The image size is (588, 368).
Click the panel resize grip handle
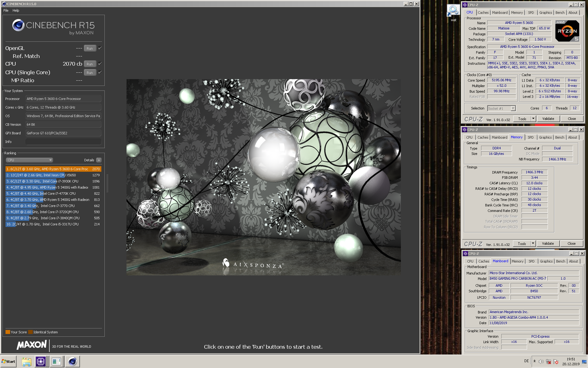tap(107, 183)
